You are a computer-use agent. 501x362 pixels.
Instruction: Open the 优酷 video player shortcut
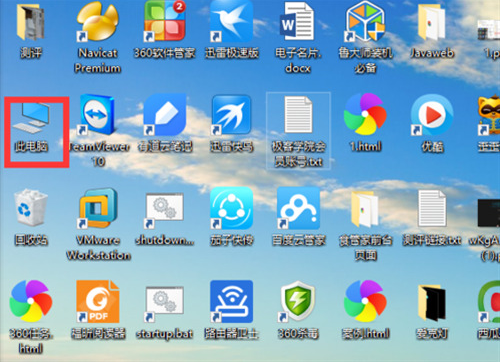click(432, 115)
